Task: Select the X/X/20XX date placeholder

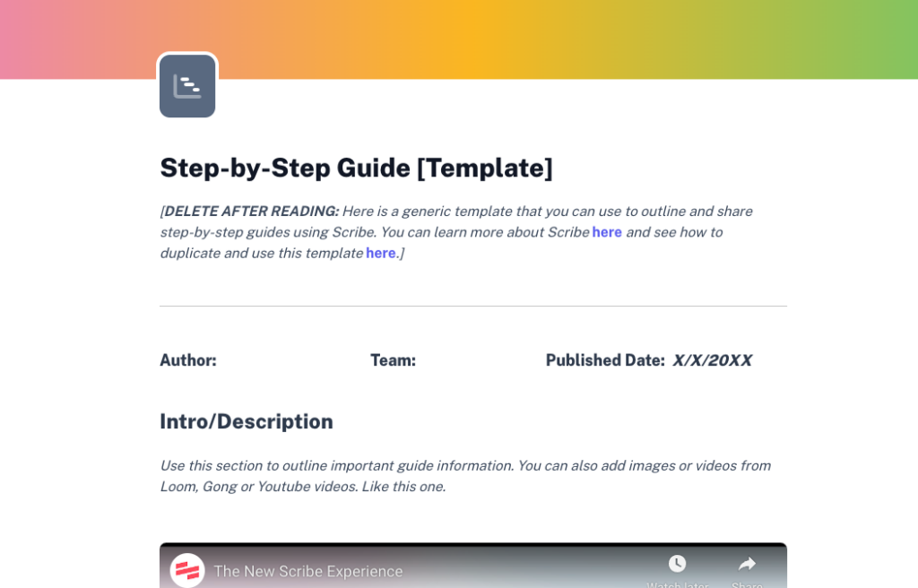Action: point(712,360)
